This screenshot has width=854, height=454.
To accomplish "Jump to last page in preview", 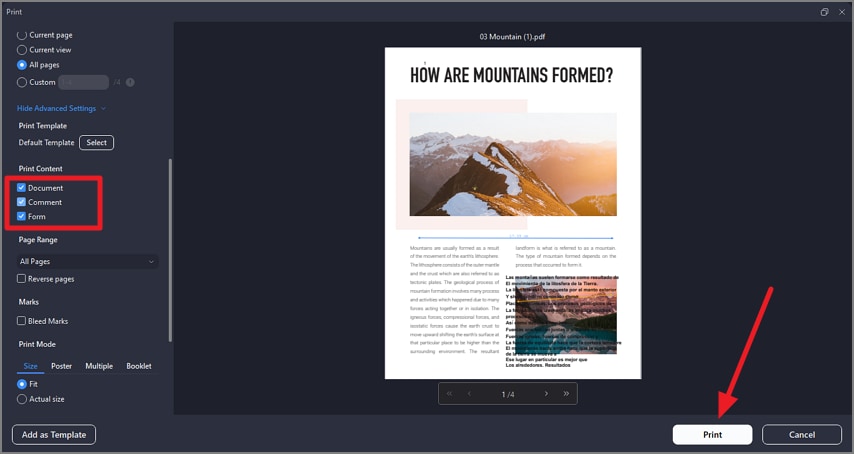I will pos(566,394).
